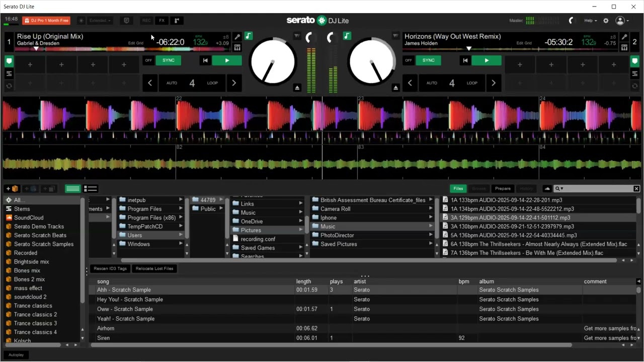Viewport: 644px width, 362px height.
Task: Open deck 1 pad mode grid icon
Action: 237,47
